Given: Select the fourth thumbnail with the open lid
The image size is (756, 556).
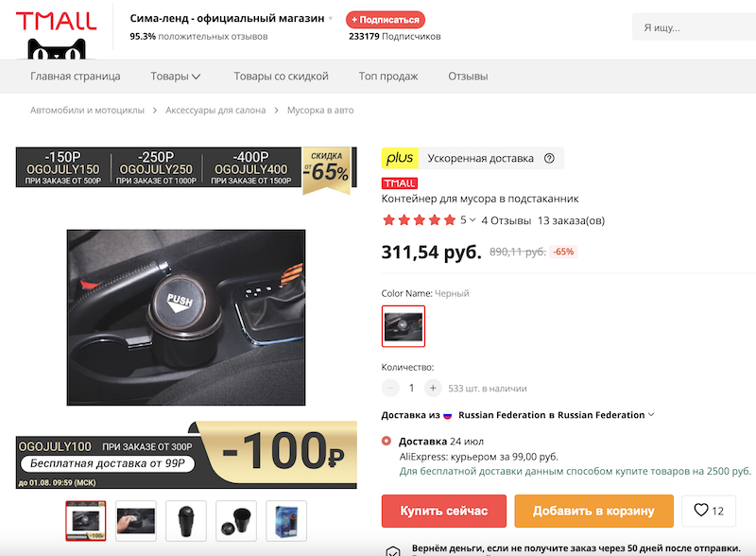Looking at the screenshot, I should pos(236,521).
